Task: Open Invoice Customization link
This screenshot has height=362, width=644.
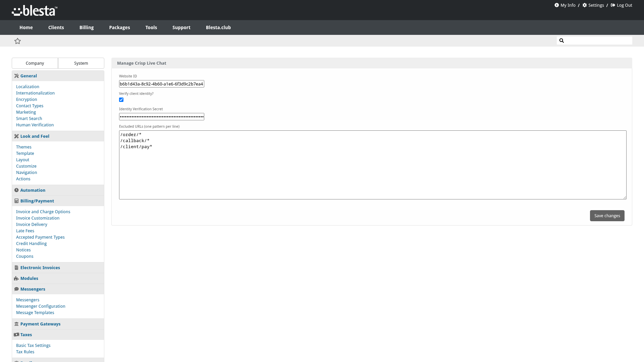Action: (38, 218)
